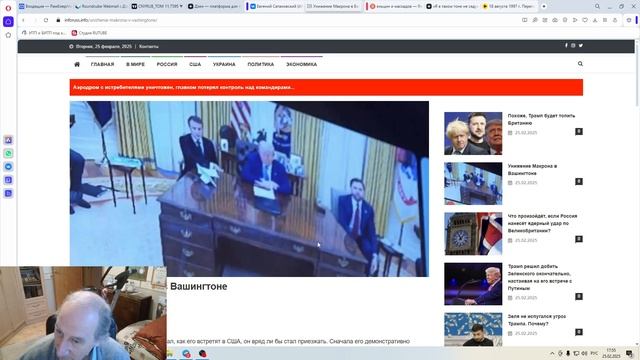Click the main Oval Office article image

tap(249, 189)
